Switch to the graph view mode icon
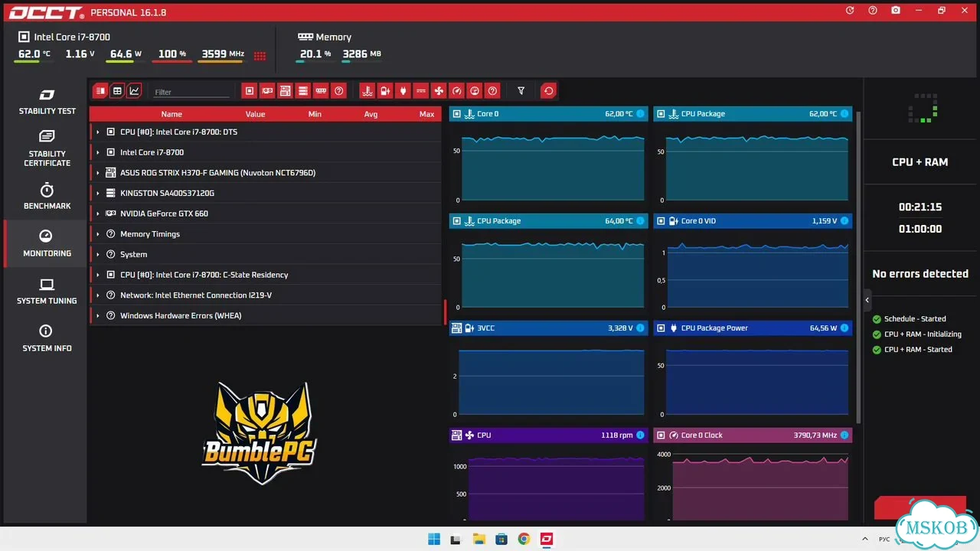 click(x=134, y=91)
